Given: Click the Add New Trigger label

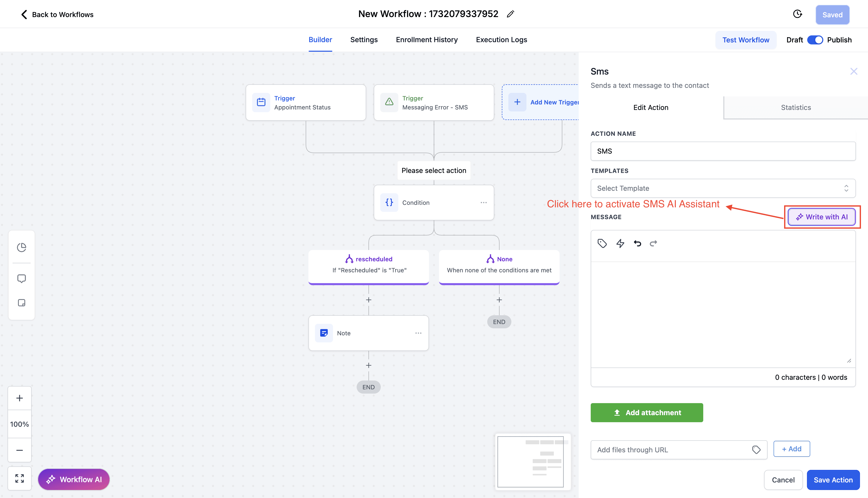Looking at the screenshot, I should (554, 102).
